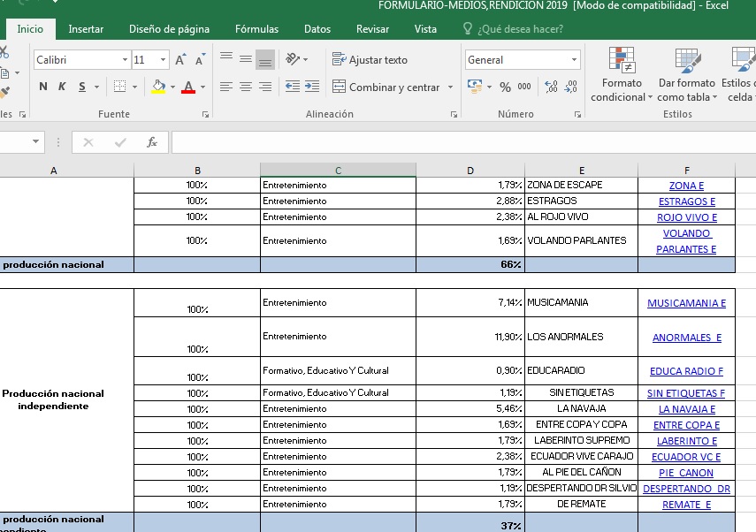756x532 pixels.
Task: Open the MUSICAMANIA E hyperlink
Action: (x=686, y=303)
